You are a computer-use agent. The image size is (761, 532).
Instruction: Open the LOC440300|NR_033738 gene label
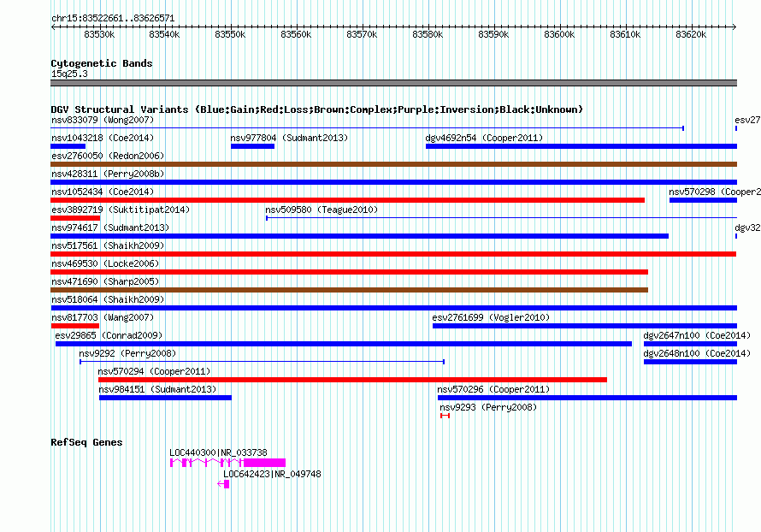click(218, 452)
